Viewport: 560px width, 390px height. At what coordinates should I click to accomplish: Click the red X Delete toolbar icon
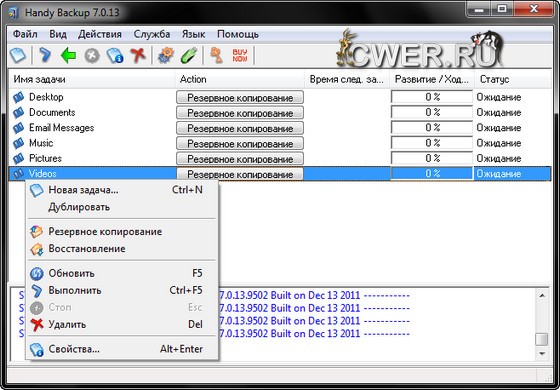[x=138, y=55]
